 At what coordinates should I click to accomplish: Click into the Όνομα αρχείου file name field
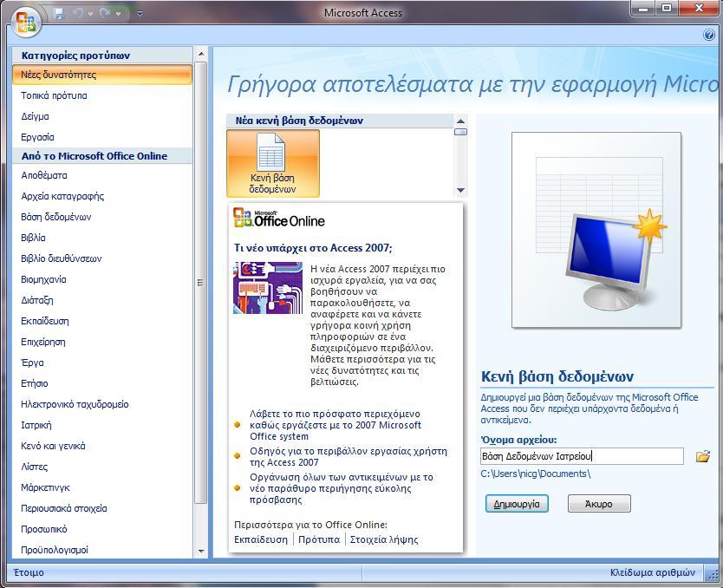(x=582, y=456)
